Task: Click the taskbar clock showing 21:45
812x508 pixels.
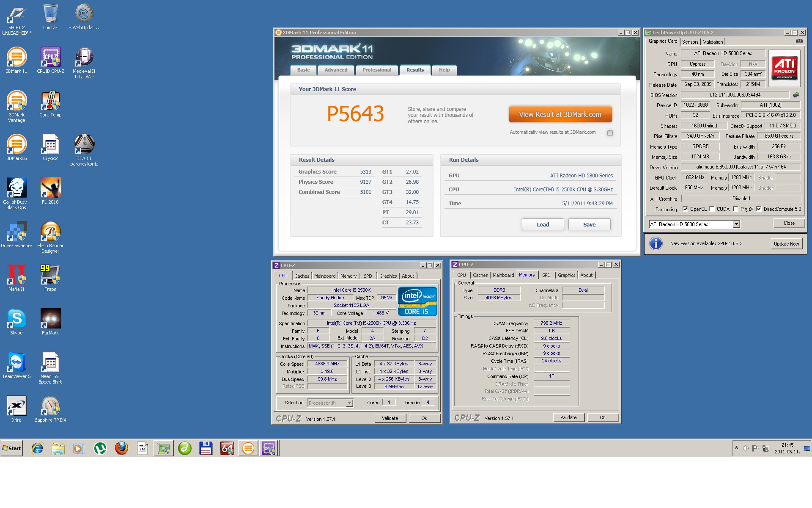Action: [x=787, y=448]
